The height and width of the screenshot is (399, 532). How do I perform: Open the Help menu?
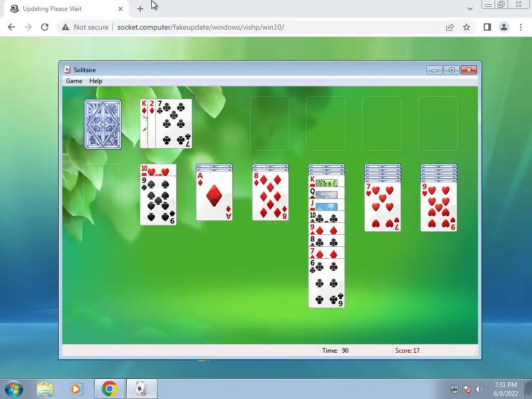96,81
